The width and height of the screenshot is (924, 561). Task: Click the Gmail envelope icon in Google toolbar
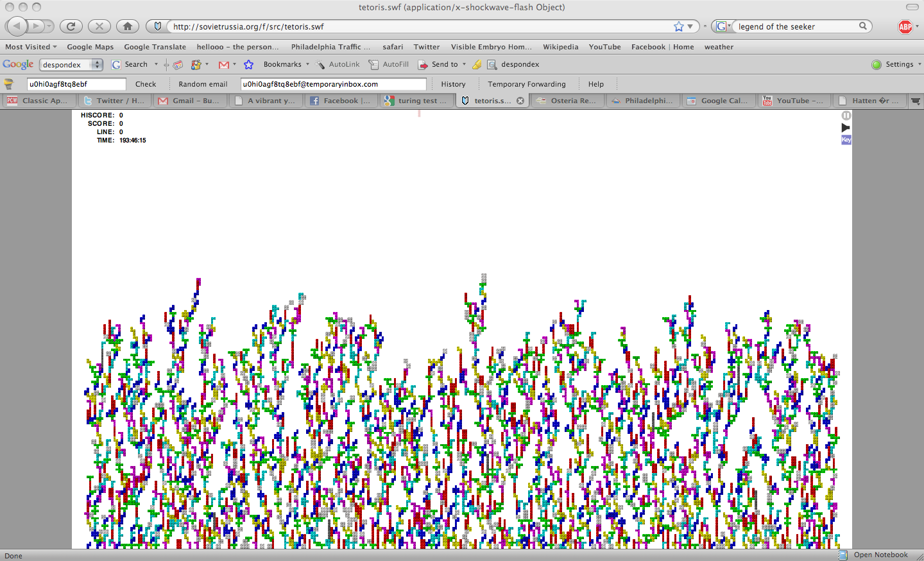(224, 65)
